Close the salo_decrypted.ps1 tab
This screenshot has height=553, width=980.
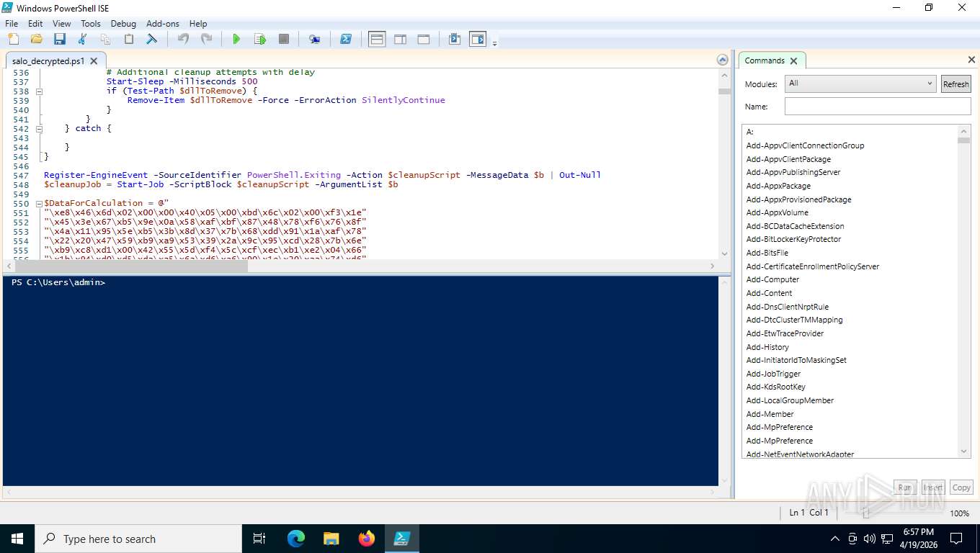95,61
